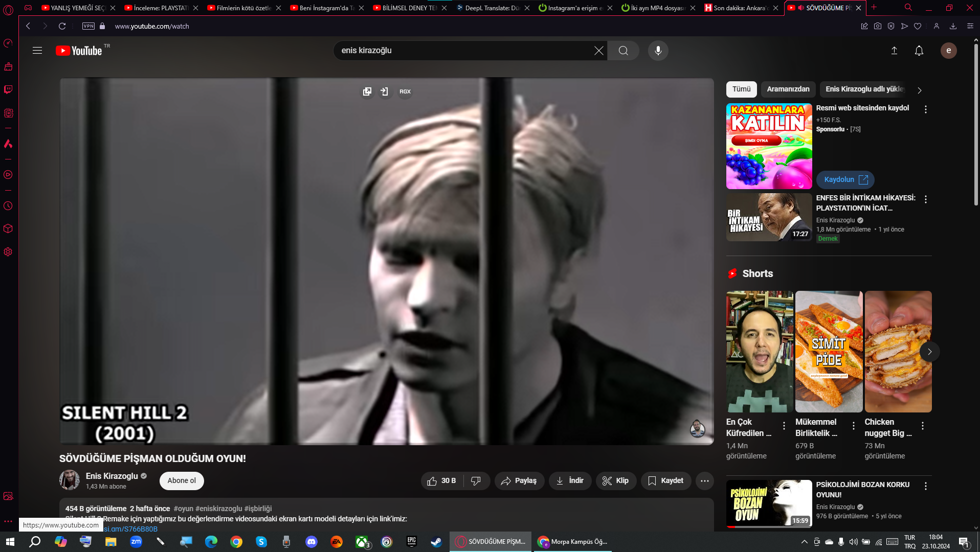Create a clip with Klip
The height and width of the screenshot is (552, 980).
pyautogui.click(x=616, y=481)
